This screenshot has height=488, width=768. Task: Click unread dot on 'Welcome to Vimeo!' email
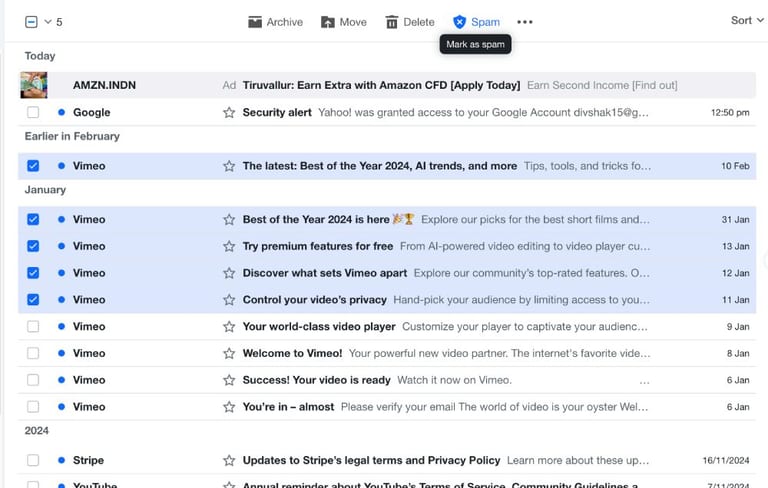[61, 353]
